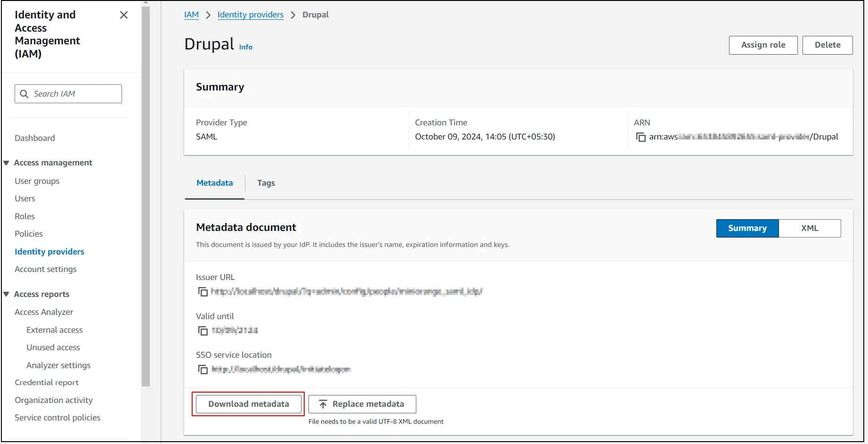868x444 pixels.
Task: Click the sidebar vertical scrollbar
Action: click(146, 196)
